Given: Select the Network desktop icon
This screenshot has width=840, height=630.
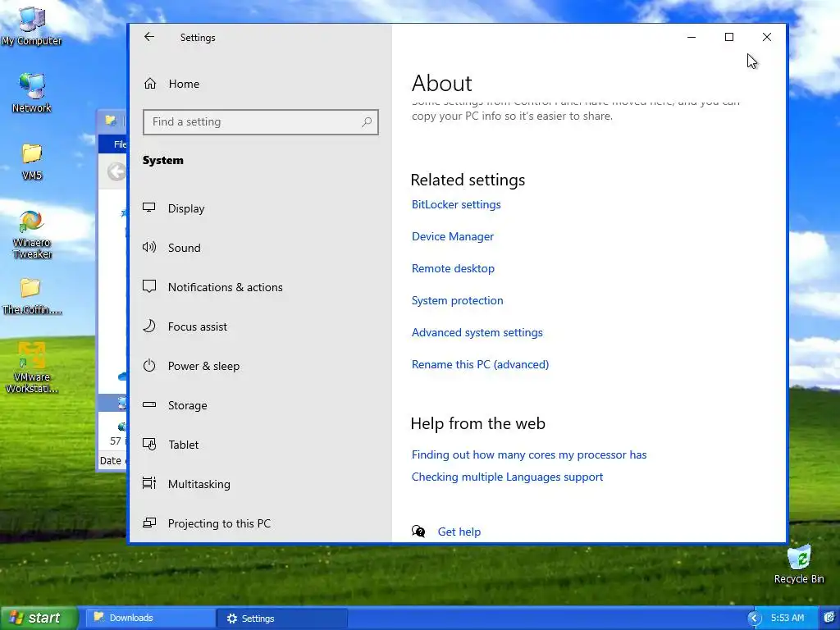Looking at the screenshot, I should click(32, 93).
